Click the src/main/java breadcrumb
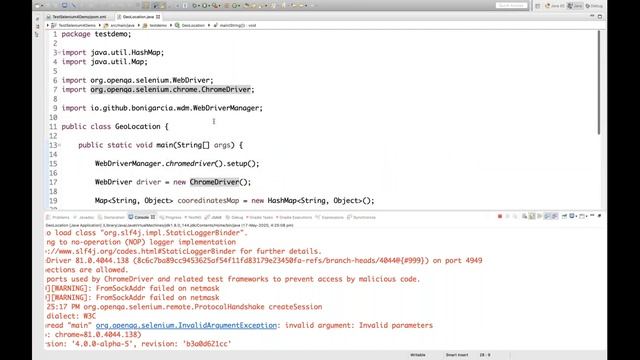Image resolution: width=640 pixels, height=360 pixels. coord(119,25)
